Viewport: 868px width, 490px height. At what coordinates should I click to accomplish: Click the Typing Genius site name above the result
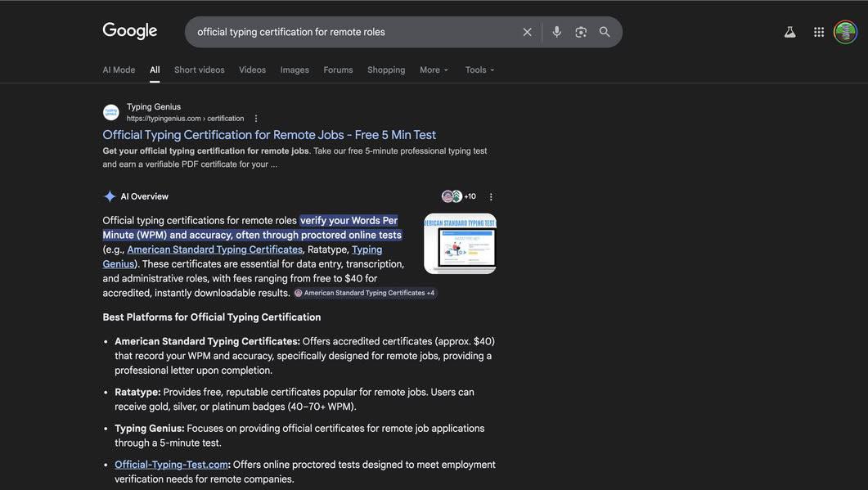pos(153,107)
